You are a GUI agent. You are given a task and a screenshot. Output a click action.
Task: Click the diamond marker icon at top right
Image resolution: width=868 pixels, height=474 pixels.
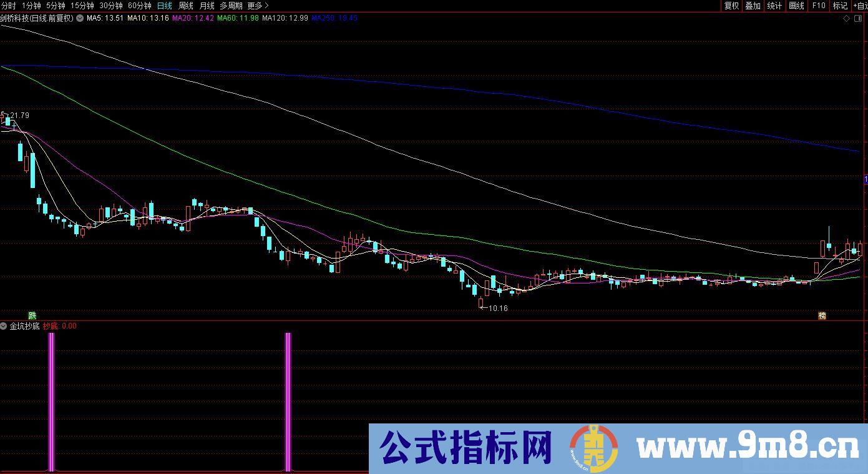point(846,18)
